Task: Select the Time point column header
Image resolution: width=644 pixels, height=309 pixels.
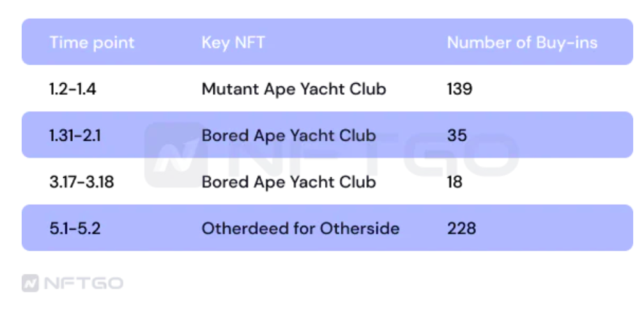Action: [92, 43]
